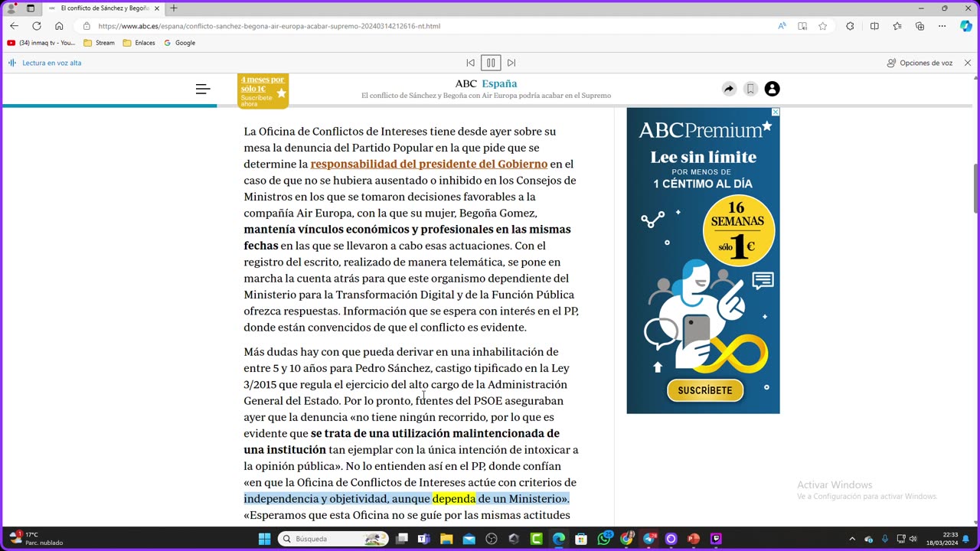980x551 pixels.
Task: Click the '4 meses por sólo 1€' subscription offer
Action: 263,91
